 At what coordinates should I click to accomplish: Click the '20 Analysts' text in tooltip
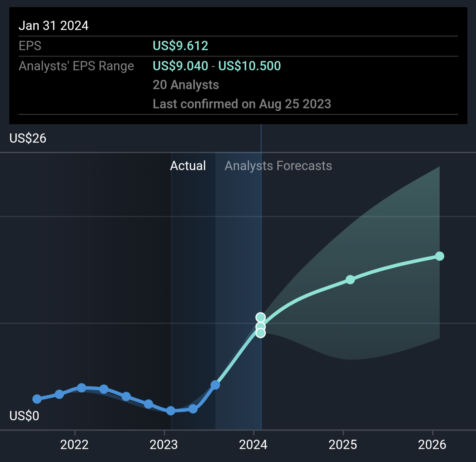(186, 85)
